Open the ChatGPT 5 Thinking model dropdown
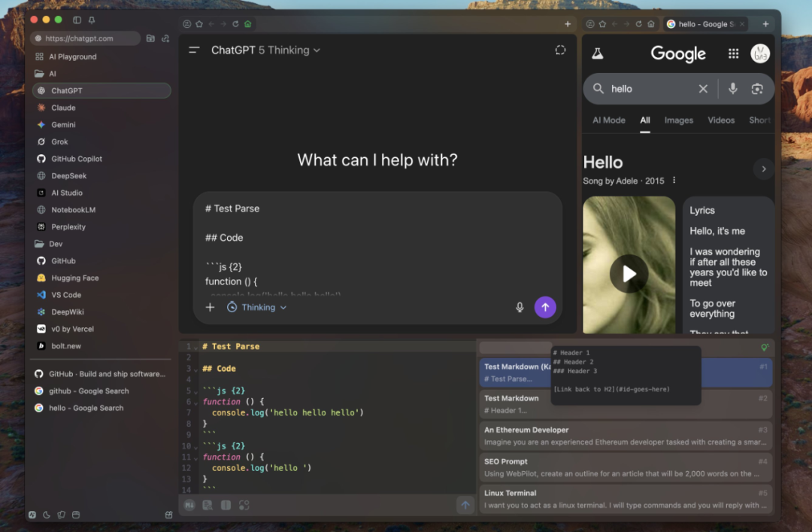 coord(265,50)
